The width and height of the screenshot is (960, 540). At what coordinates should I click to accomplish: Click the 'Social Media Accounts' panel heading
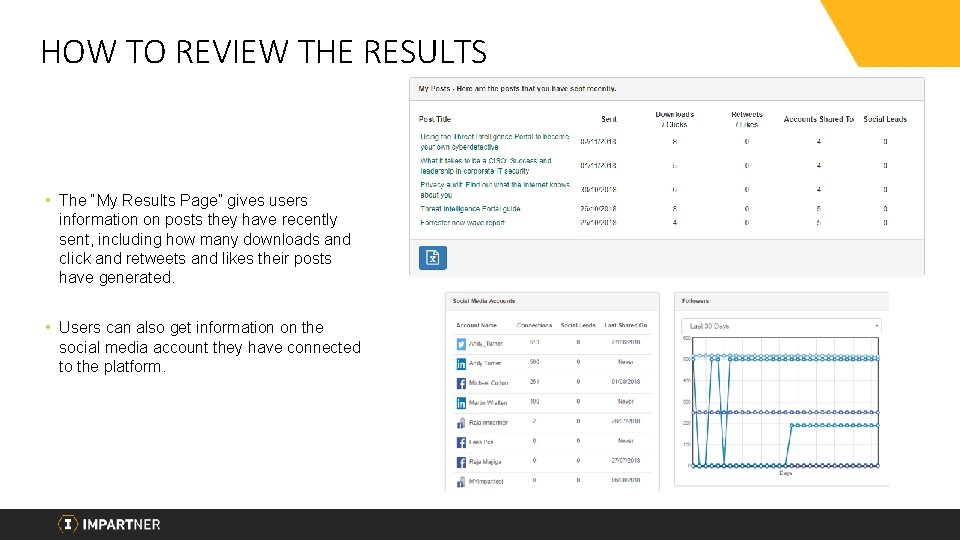pyautogui.click(x=484, y=301)
